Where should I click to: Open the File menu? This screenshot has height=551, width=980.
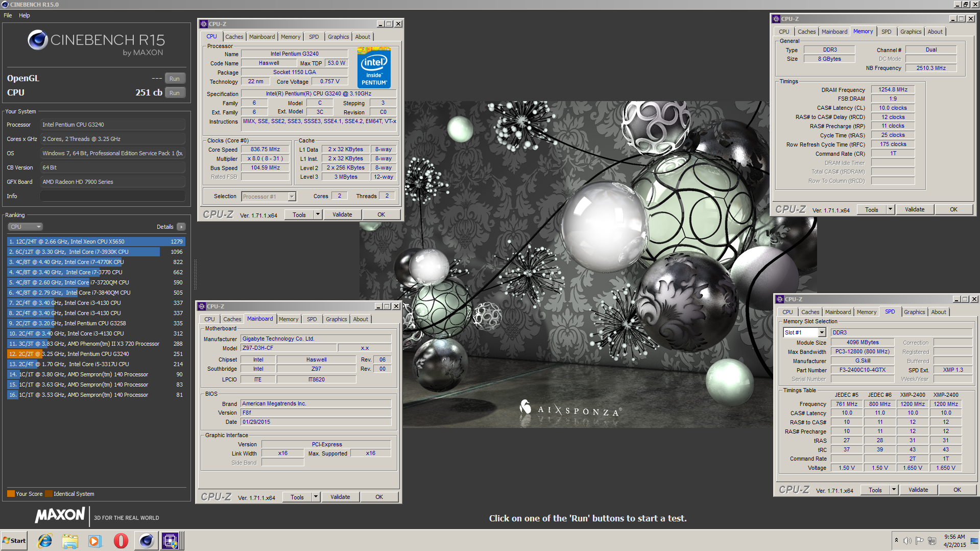point(8,15)
